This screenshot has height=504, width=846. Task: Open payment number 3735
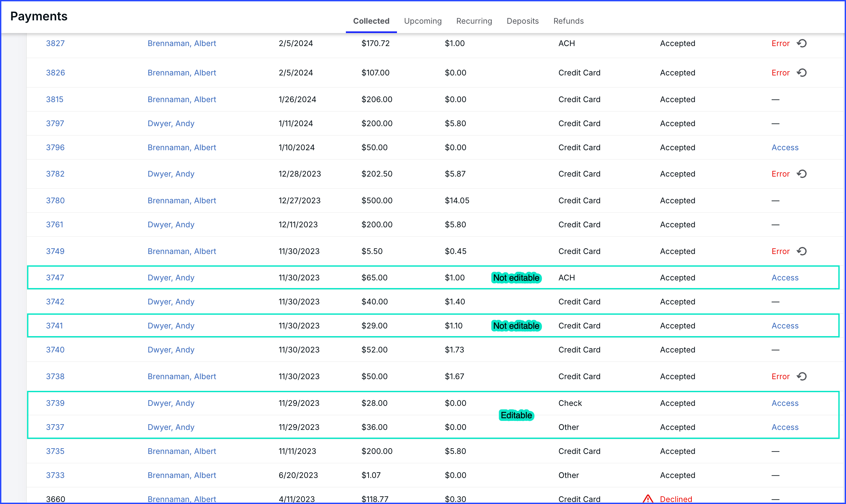pyautogui.click(x=55, y=451)
